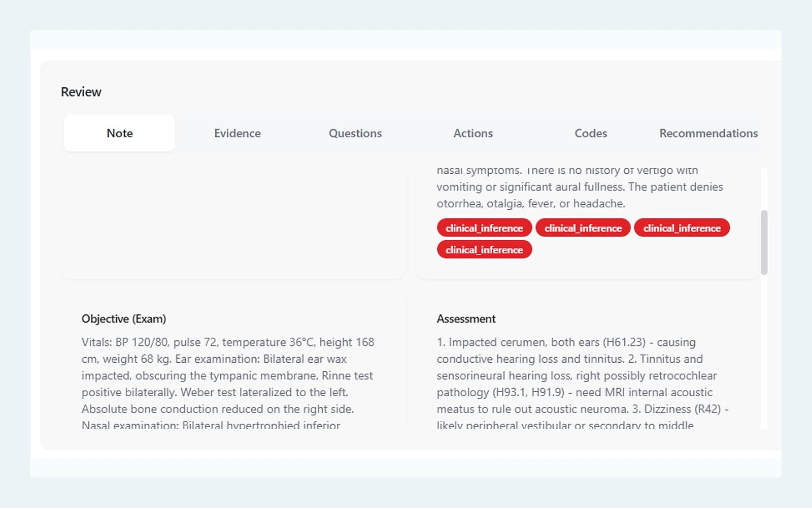Click the middle clinical_inference tag in top row
This screenshot has height=508, width=812.
[583, 228]
